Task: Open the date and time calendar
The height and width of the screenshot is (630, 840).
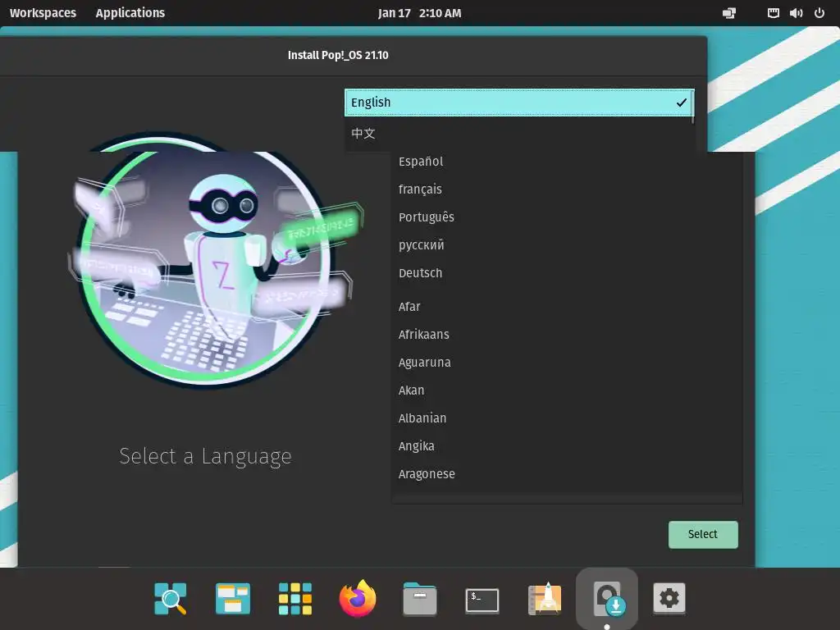Action: 419,13
